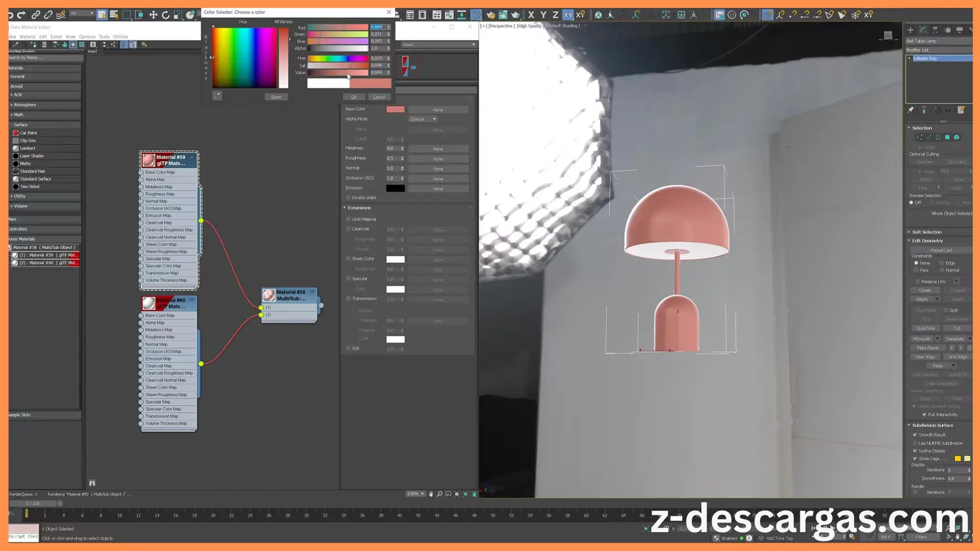This screenshot has width=980, height=551.
Task: Click the Base Color swatch
Action: pos(396,109)
